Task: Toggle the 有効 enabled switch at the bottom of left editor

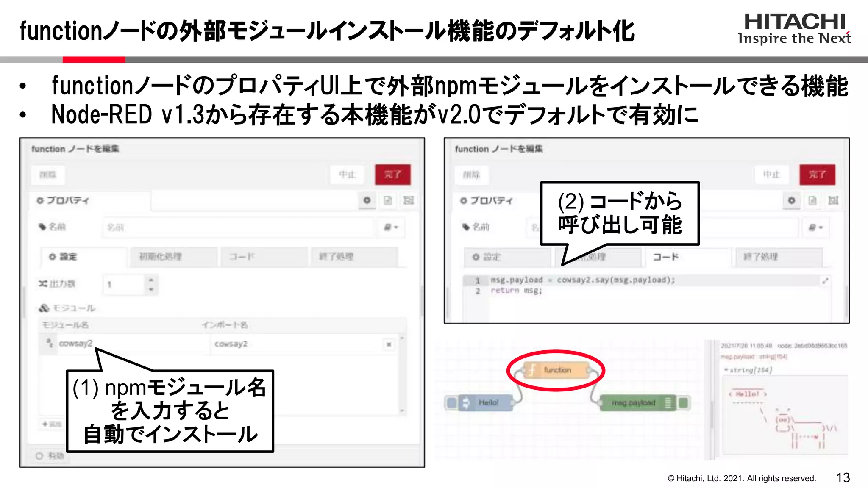Action: tap(49, 456)
